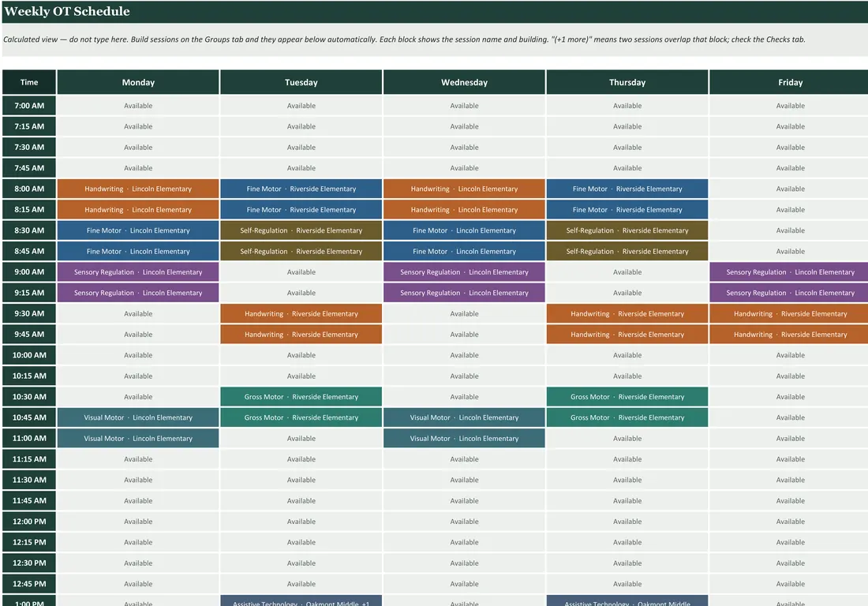Select Friday 9:30 AM Handwriting Riverside block
Screen dimensions: 868x606
790,313
